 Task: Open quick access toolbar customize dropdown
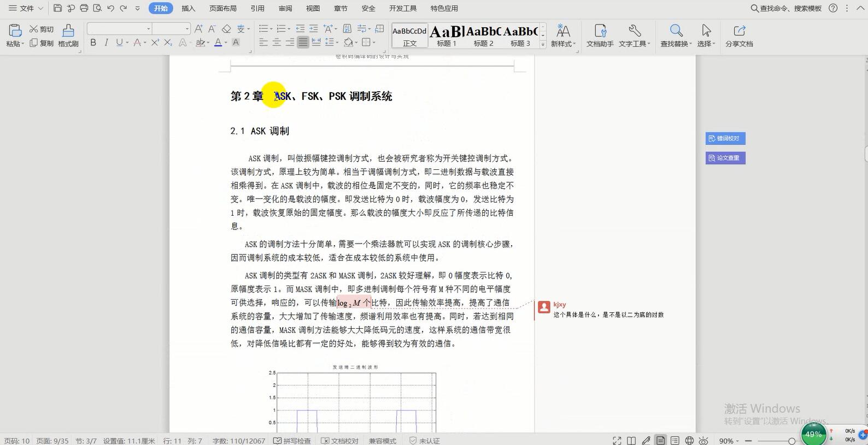[x=137, y=8]
